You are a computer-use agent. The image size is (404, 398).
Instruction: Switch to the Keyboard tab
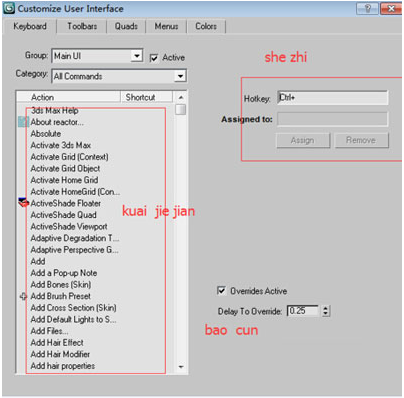coord(30,26)
